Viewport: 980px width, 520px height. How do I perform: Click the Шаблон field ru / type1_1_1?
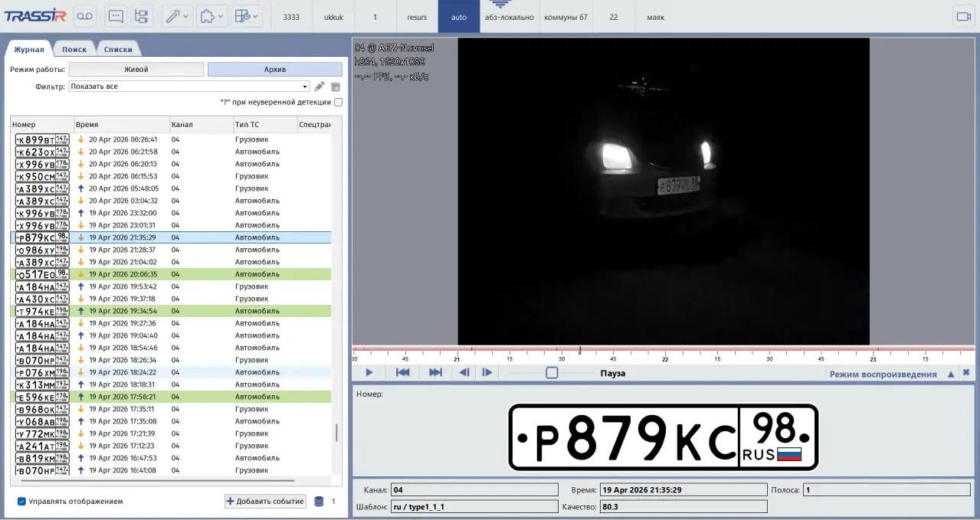point(474,506)
